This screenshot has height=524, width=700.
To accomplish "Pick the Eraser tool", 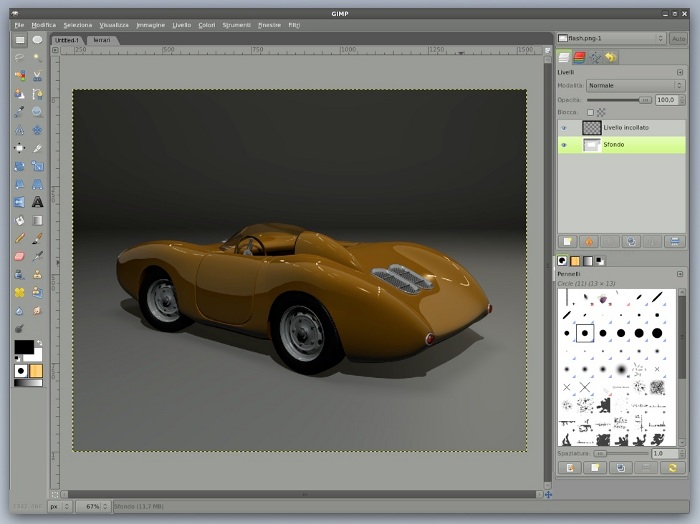I will [x=19, y=256].
